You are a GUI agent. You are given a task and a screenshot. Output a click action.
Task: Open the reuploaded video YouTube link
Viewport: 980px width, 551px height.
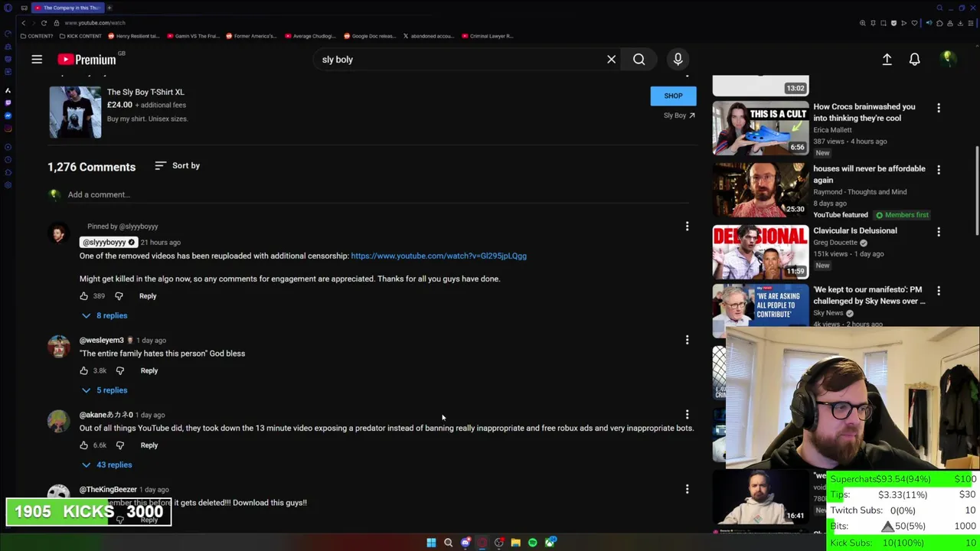(x=439, y=256)
